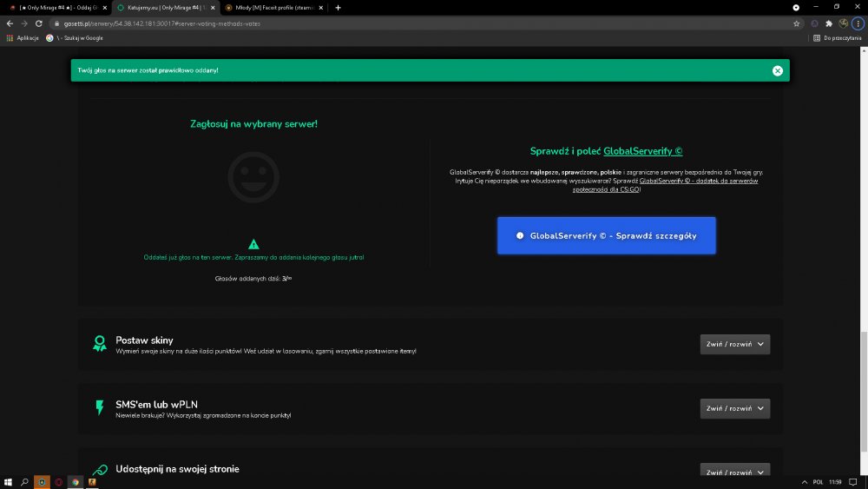Select the Postaw skiny heading text
This screenshot has height=489, width=868.
tap(144, 340)
